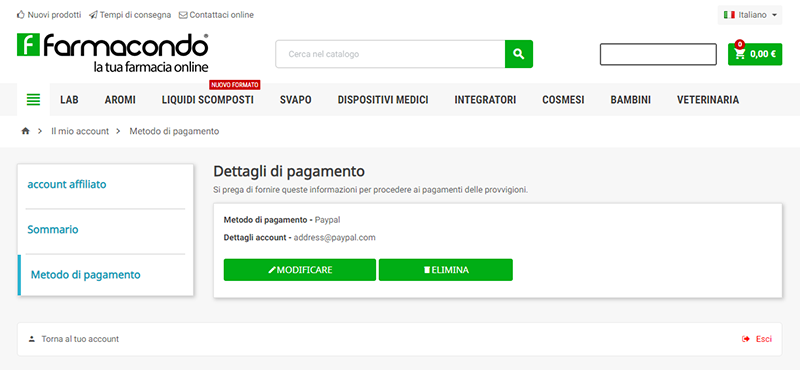
Task: Open the AROMI menu
Action: [x=120, y=100]
